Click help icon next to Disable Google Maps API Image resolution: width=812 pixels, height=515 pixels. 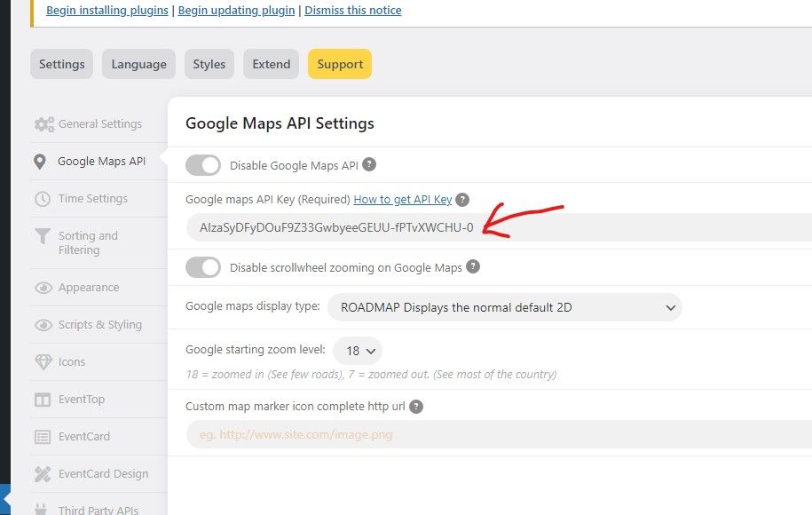[368, 164]
